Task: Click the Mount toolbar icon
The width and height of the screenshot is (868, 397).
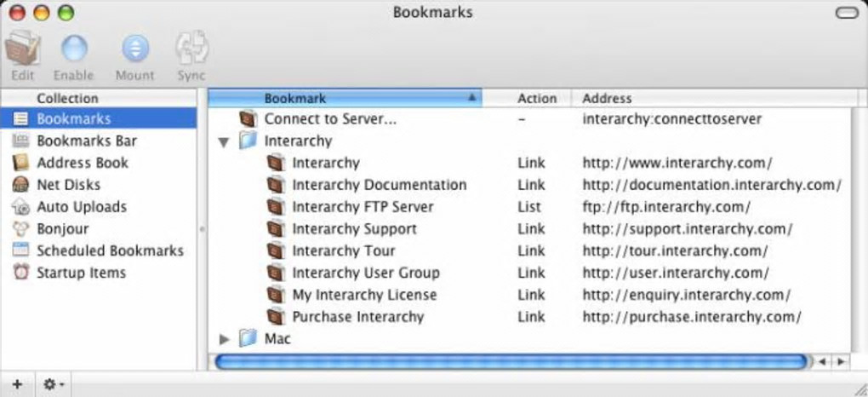Action: click(135, 49)
